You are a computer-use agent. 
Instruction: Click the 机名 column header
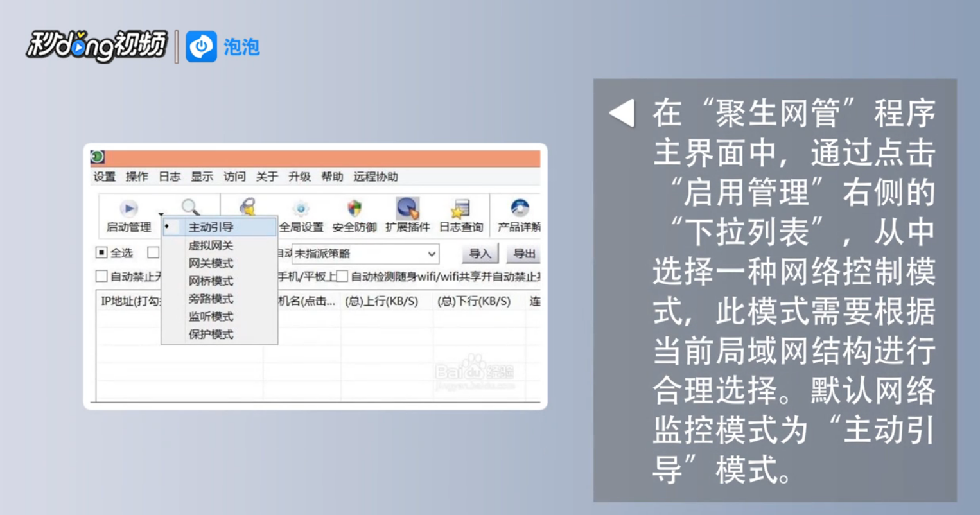click(x=306, y=301)
